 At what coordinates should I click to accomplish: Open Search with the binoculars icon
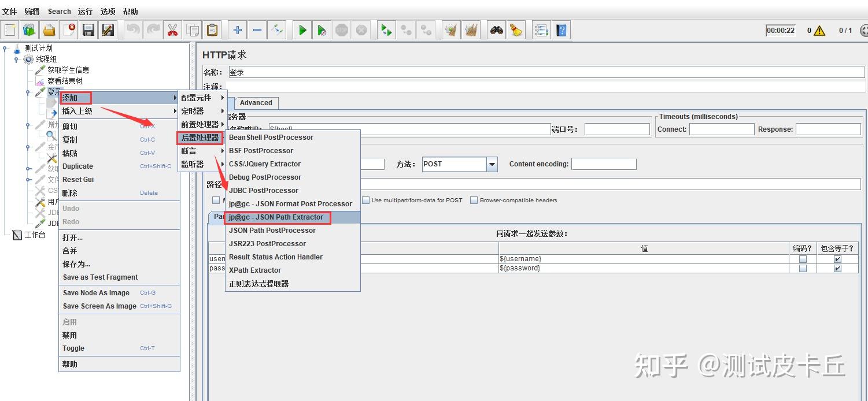click(497, 30)
